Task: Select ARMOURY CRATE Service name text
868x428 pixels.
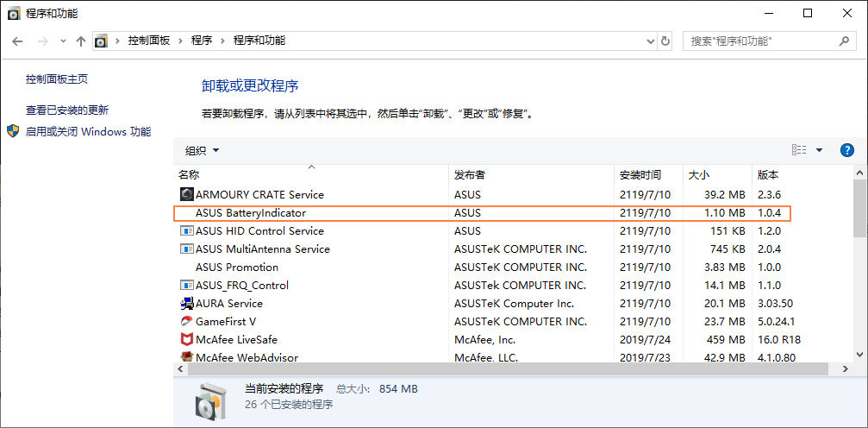Action: point(259,195)
